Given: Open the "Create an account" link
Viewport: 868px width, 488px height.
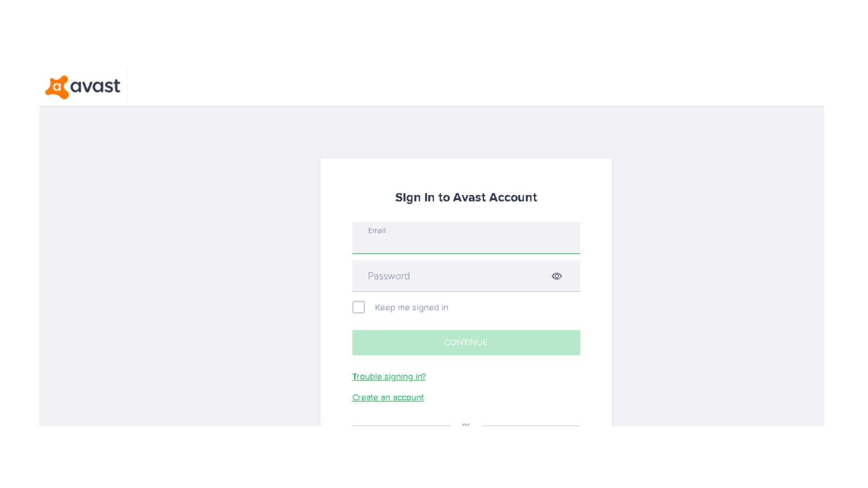Looking at the screenshot, I should (387, 397).
